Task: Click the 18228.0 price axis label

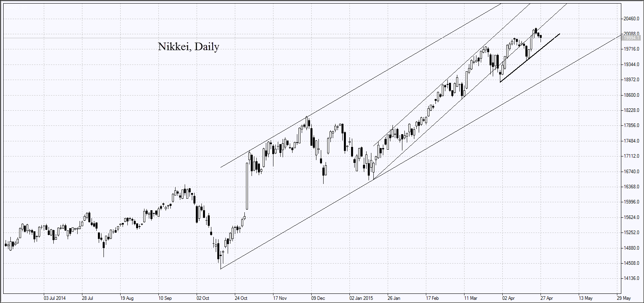Action: (632, 110)
